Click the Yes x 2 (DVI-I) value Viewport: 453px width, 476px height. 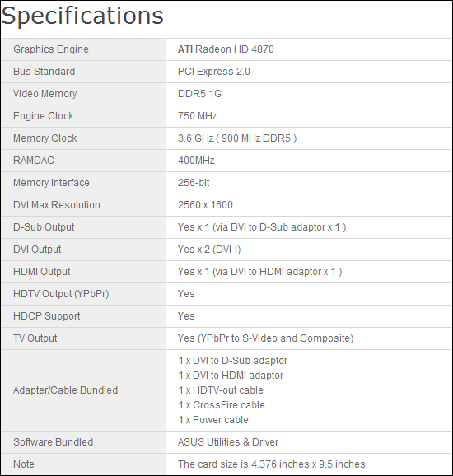coord(209,250)
